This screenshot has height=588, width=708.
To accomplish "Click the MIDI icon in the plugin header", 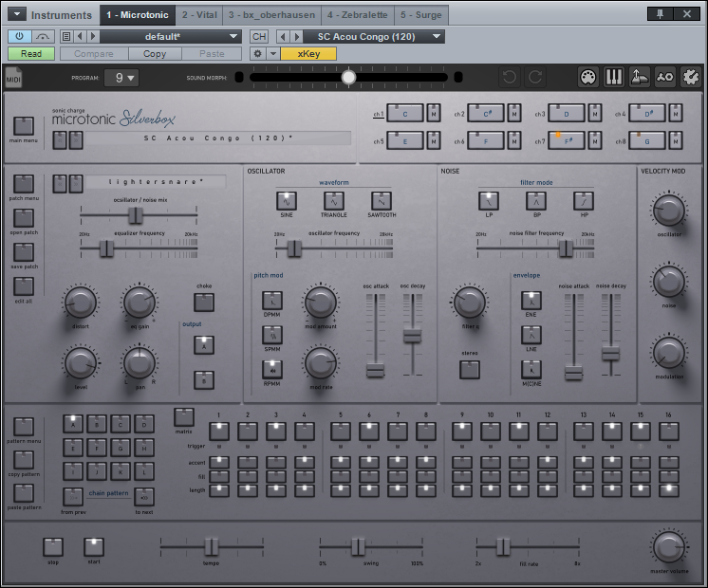I will point(14,78).
